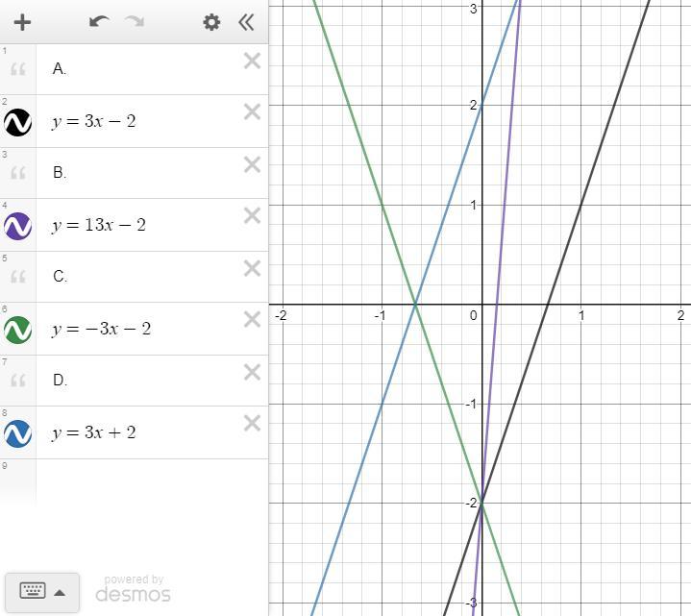Click the plus icon to add an item
691x616 pixels.
[x=22, y=22]
